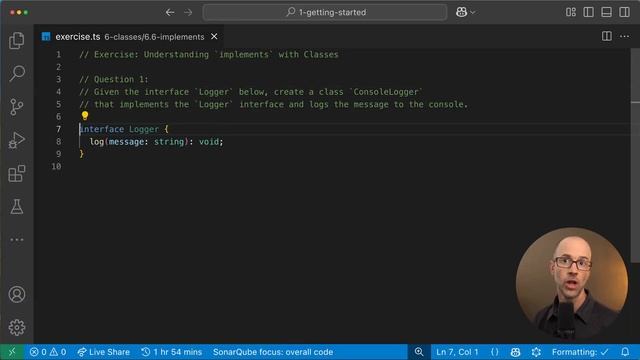
Task: Split the editor to the right
Action: 607,36
